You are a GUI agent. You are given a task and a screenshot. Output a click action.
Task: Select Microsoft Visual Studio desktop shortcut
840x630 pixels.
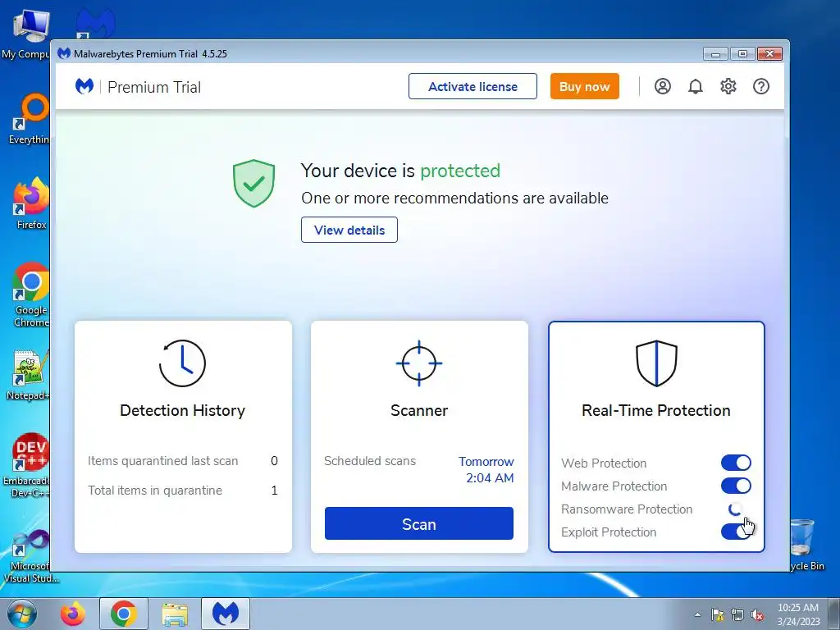(x=30, y=556)
